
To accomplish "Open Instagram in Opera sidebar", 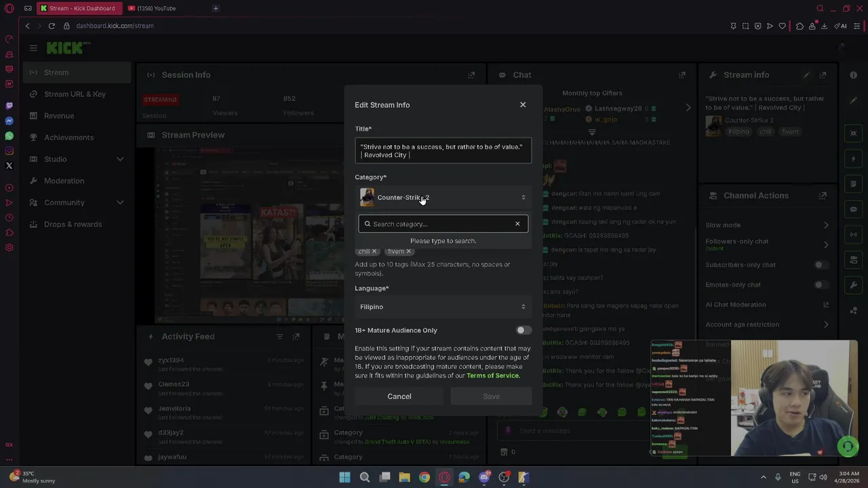I will (9, 150).
